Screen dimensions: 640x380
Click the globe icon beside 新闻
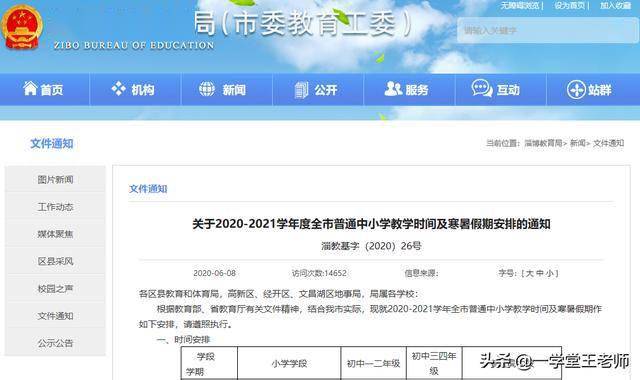(207, 89)
